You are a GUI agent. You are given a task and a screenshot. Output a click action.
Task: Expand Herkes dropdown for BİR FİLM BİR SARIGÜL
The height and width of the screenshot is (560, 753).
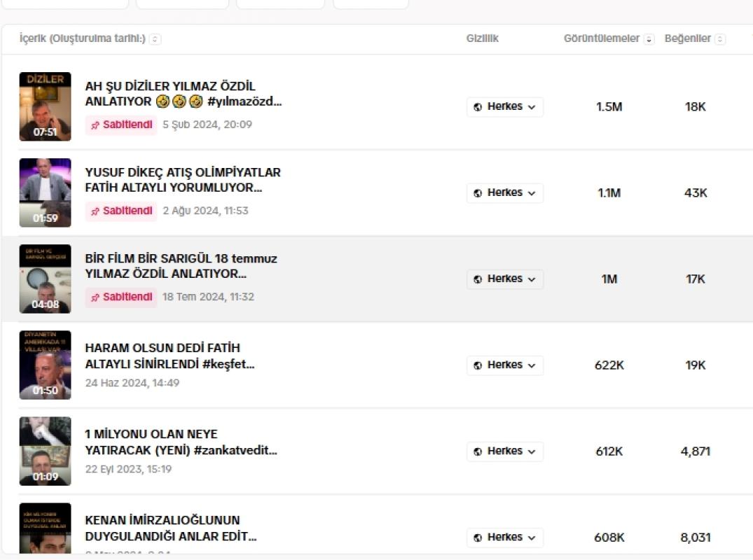505,279
